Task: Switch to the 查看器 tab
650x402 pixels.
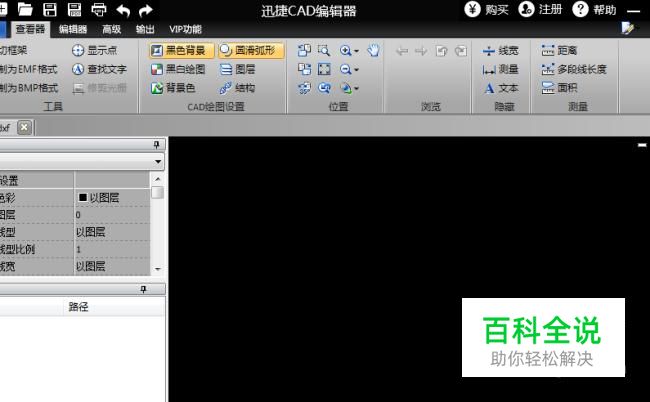Action: pyautogui.click(x=30, y=29)
